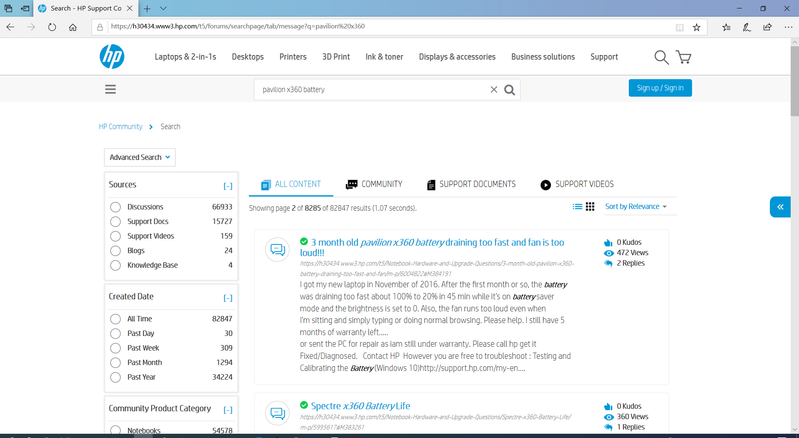Open the Support Documents tab
Viewport: 799px width, 438px height.
coord(471,185)
